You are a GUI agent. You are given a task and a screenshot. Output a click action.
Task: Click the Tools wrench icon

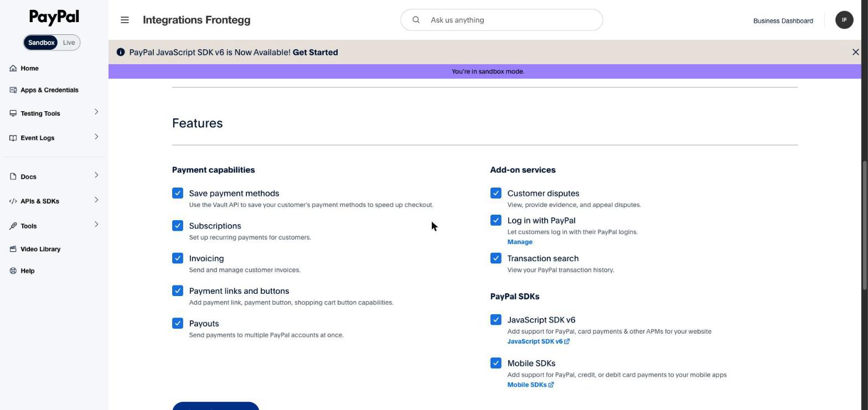[x=13, y=226]
